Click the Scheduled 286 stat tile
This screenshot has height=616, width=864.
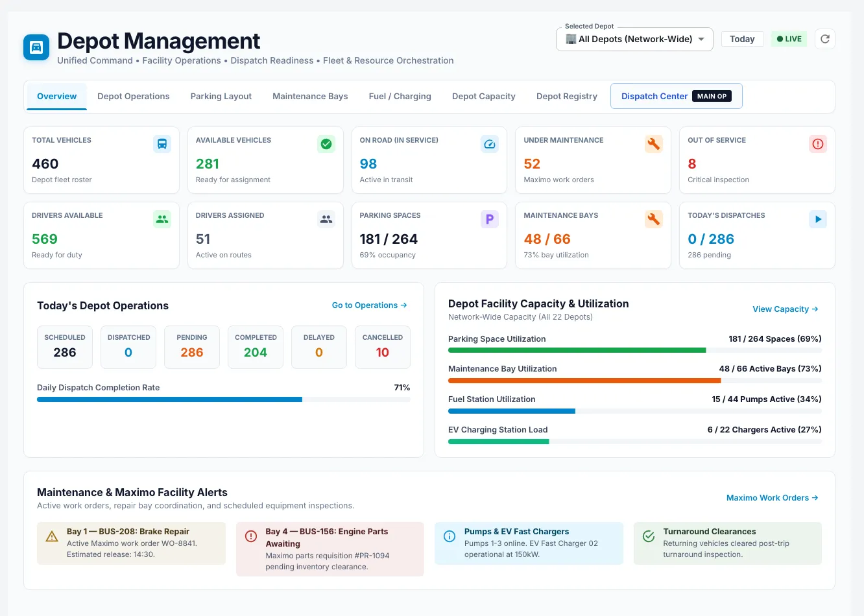click(x=65, y=347)
